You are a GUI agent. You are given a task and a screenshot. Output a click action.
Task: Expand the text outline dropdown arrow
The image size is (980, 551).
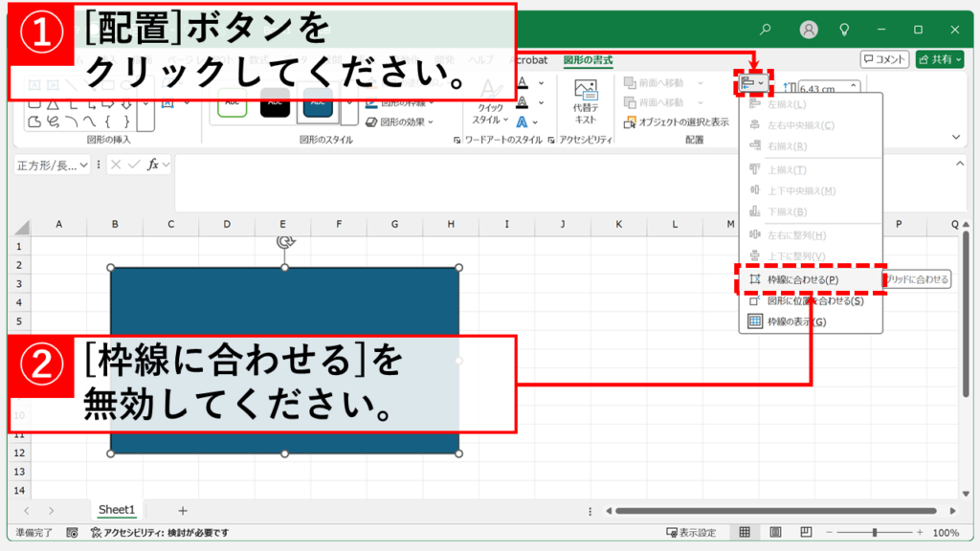(542, 103)
